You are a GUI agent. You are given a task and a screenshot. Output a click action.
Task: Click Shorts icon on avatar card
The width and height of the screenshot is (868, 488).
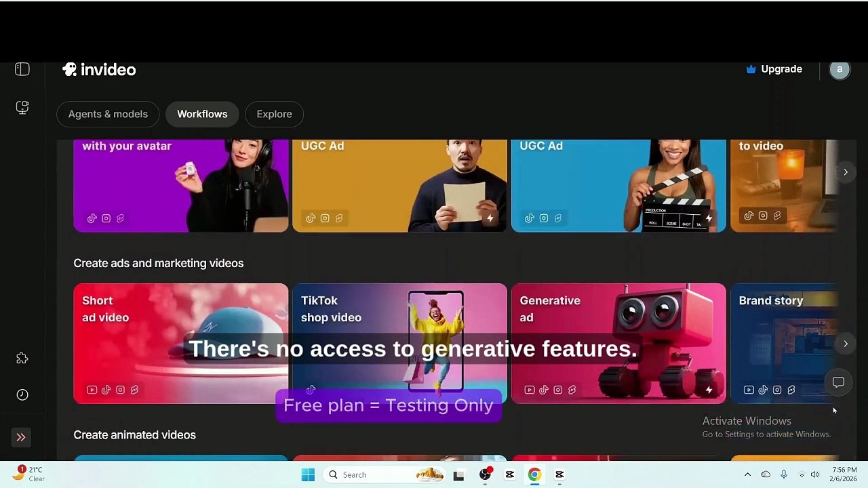tap(121, 218)
